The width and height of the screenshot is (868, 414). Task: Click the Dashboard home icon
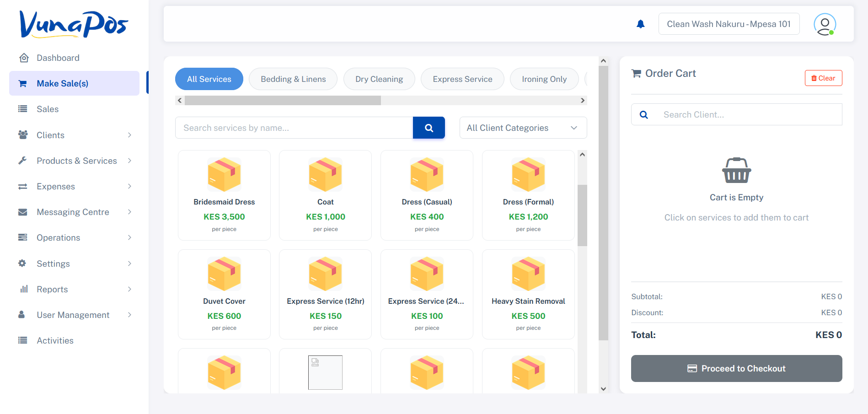tap(24, 58)
